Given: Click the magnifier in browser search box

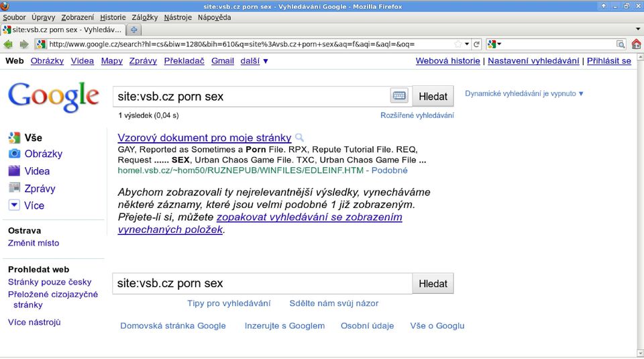Looking at the screenshot, I should pos(621,44).
